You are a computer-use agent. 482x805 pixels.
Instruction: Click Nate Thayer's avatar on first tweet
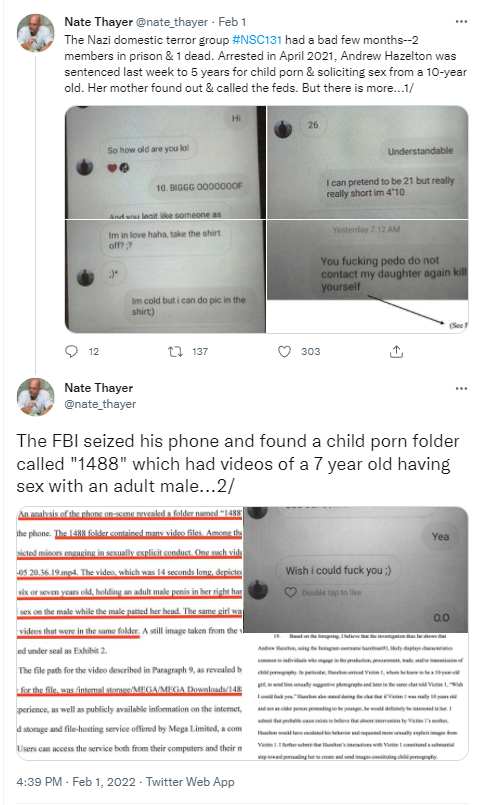35,33
